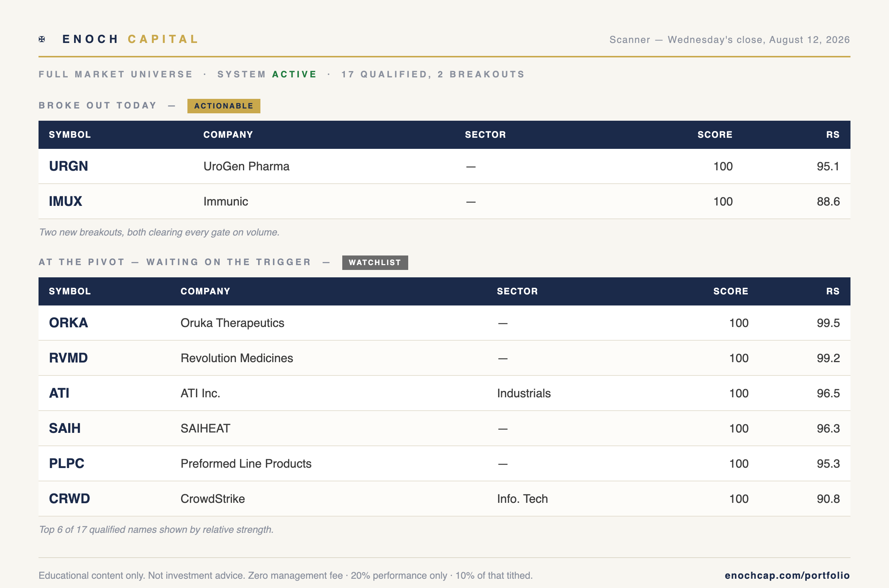The width and height of the screenshot is (889, 588).
Task: Click the Enoch Capital logo icon
Action: click(42, 39)
